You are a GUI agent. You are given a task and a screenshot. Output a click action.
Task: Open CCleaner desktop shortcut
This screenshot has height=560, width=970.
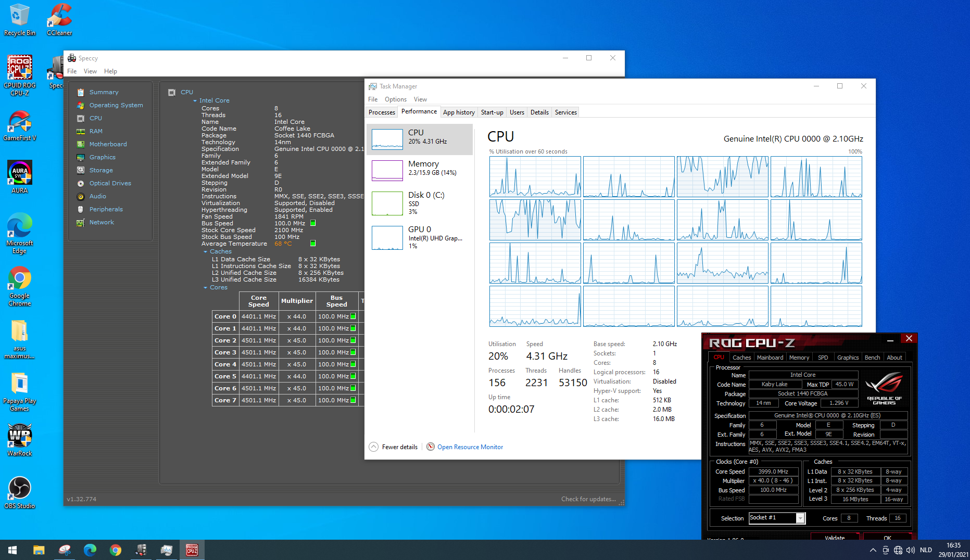(x=59, y=20)
